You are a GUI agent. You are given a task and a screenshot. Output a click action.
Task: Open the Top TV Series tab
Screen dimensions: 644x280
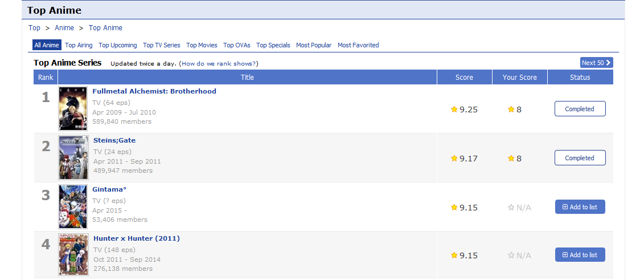pos(161,45)
